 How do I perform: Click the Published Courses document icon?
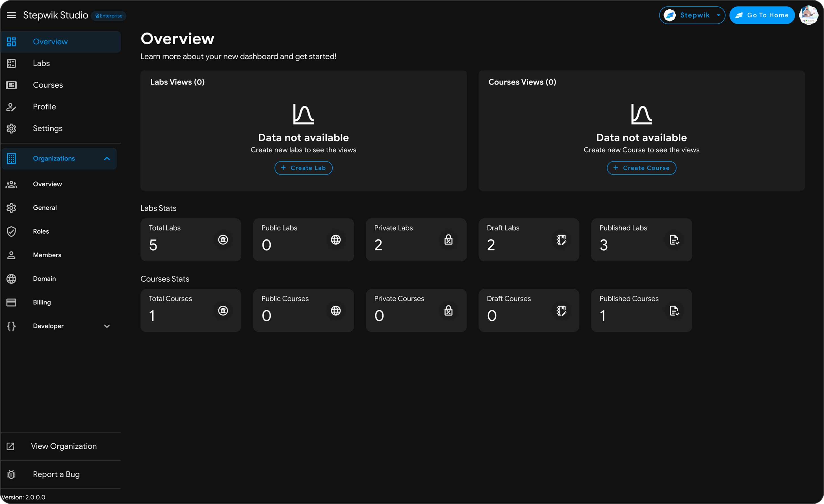click(x=674, y=311)
